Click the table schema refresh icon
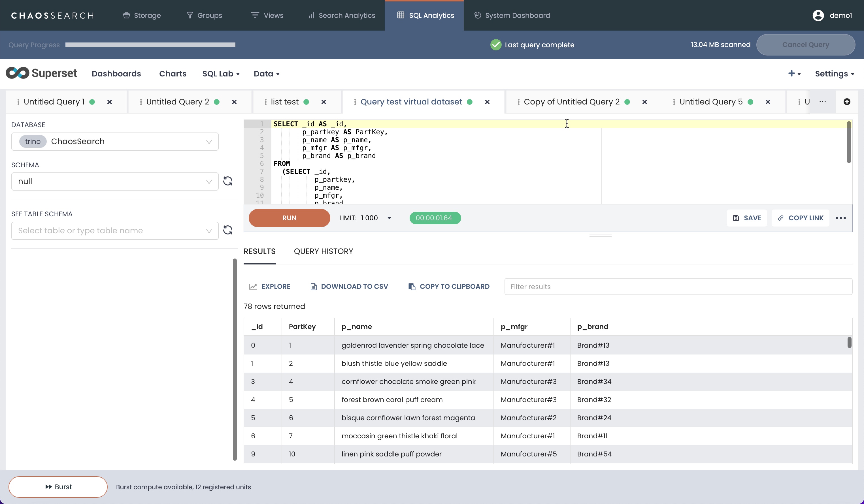Image resolution: width=864 pixels, height=504 pixels. click(x=228, y=230)
